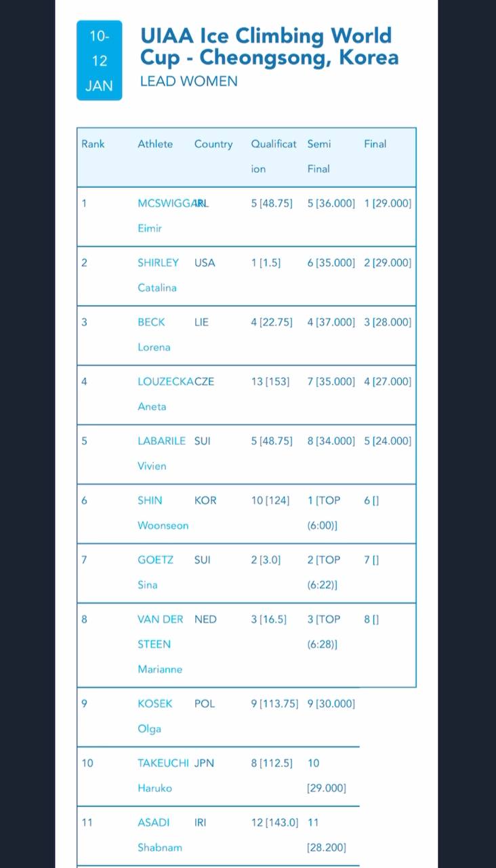The width and height of the screenshot is (496, 868).
Task: Click the Final column header
Action: (x=375, y=144)
